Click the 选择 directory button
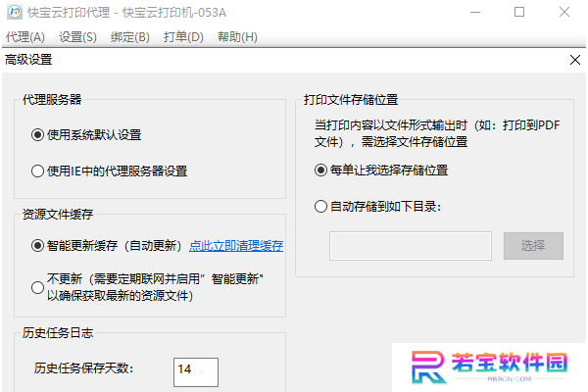Screen dimensions: 588x392 [x=533, y=246]
